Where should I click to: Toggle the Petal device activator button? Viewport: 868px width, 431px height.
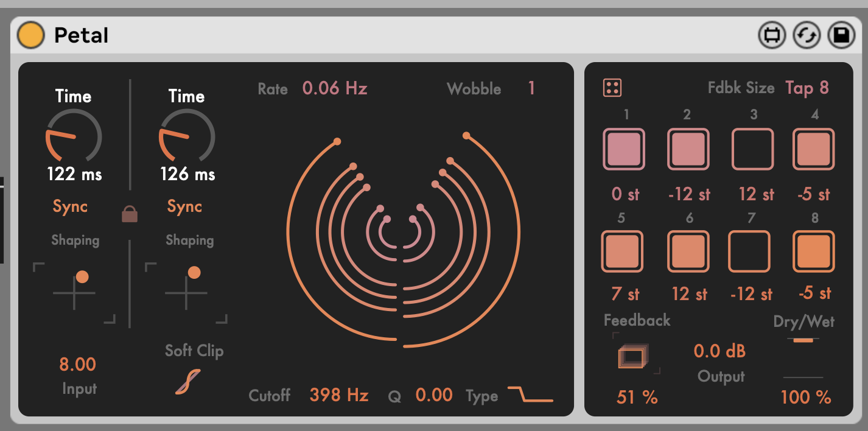(30, 35)
